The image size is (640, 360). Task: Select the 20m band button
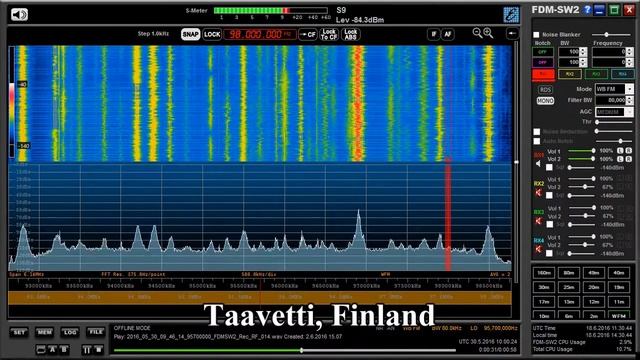(x=594, y=287)
